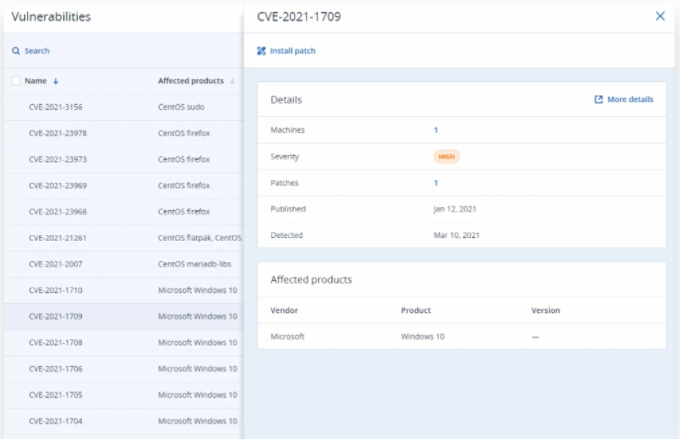680x439 pixels.
Task: Click the Details section heading
Action: tap(286, 100)
